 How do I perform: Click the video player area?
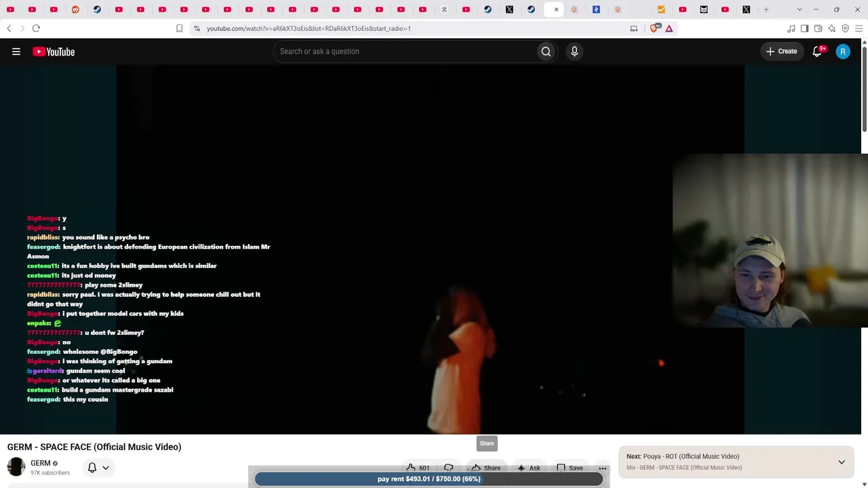point(431,249)
